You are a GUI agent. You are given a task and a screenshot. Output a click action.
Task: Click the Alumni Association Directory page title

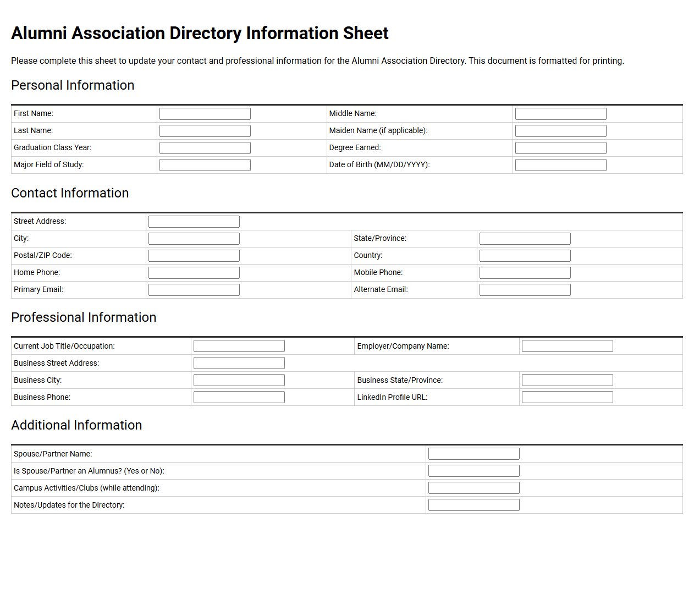pyautogui.click(x=200, y=33)
